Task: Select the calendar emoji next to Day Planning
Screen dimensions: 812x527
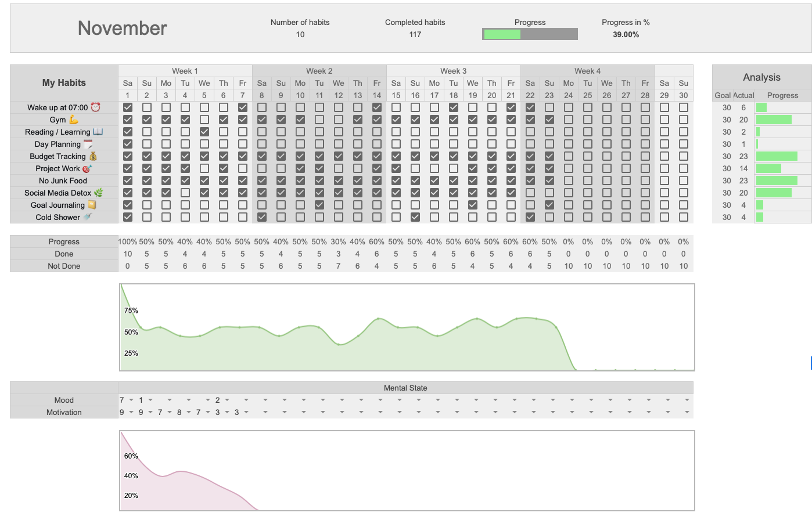Action: pos(88,144)
